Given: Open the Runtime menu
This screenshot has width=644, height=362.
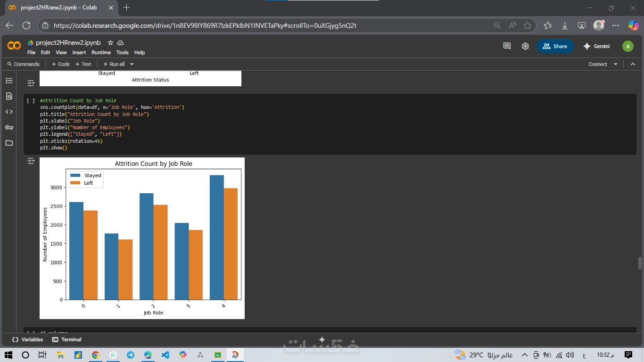Looking at the screenshot, I should (x=101, y=52).
